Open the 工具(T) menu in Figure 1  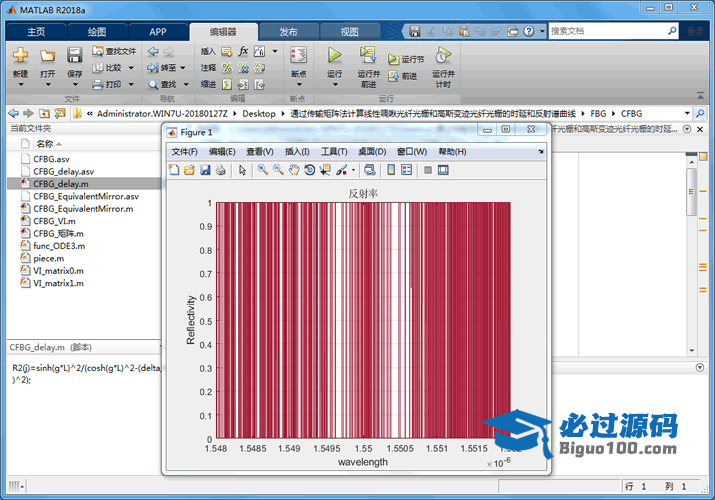point(334,152)
